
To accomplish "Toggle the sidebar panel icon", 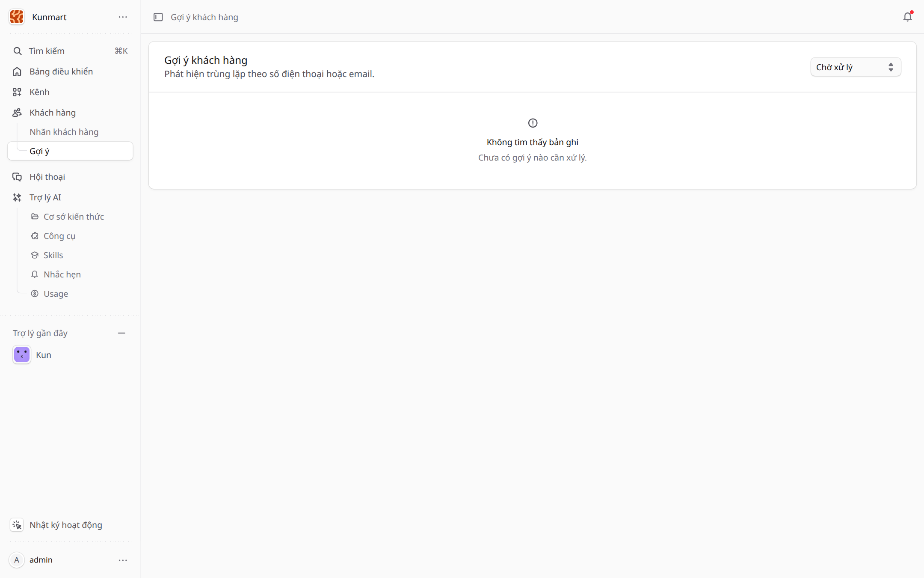I will click(x=158, y=17).
